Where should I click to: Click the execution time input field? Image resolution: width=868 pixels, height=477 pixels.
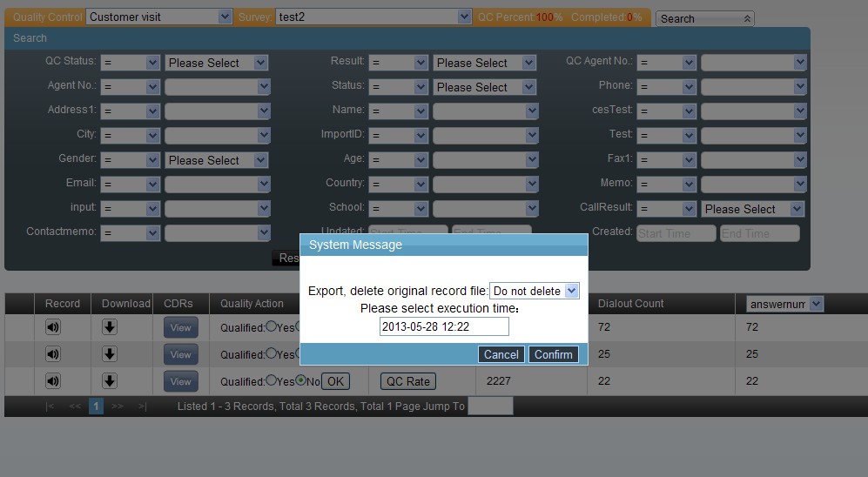444,326
